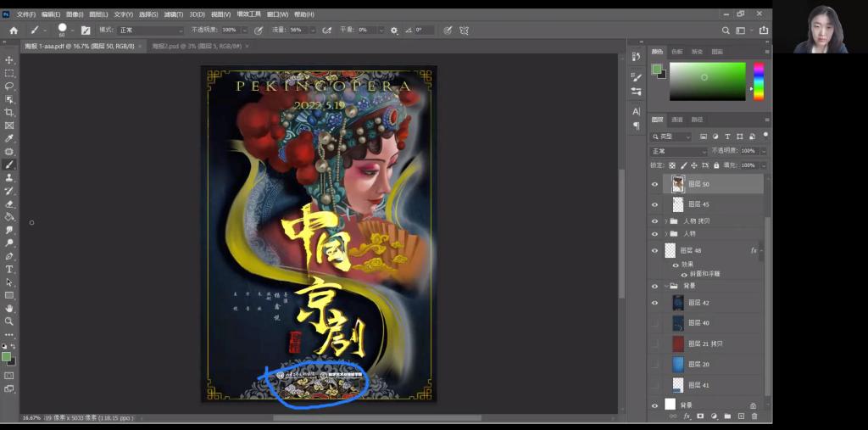Select the Move tool

pyautogui.click(x=9, y=60)
